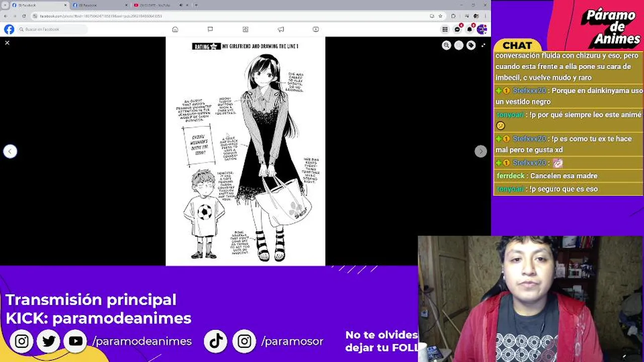Open Facebook notifications bell
Viewport: 644px width, 362px height.
click(x=469, y=29)
